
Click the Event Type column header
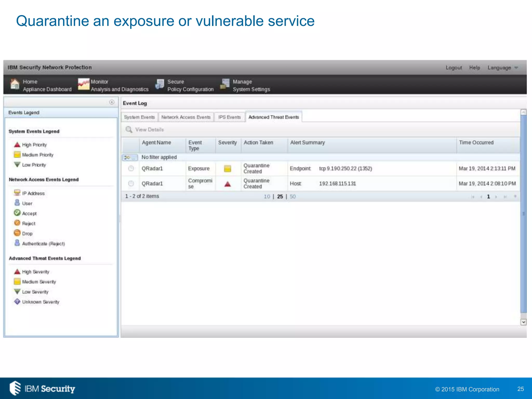pyautogui.click(x=201, y=145)
